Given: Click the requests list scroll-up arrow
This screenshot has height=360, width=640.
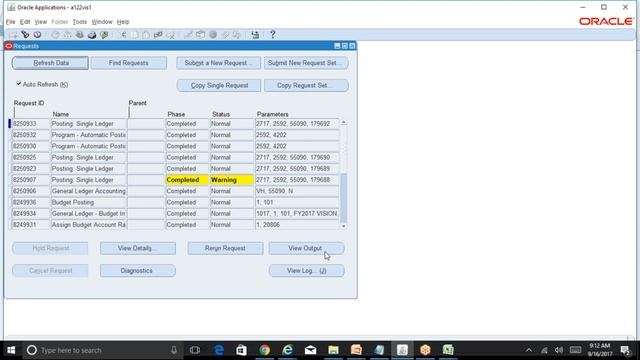Looking at the screenshot, I should pyautogui.click(x=344, y=122).
